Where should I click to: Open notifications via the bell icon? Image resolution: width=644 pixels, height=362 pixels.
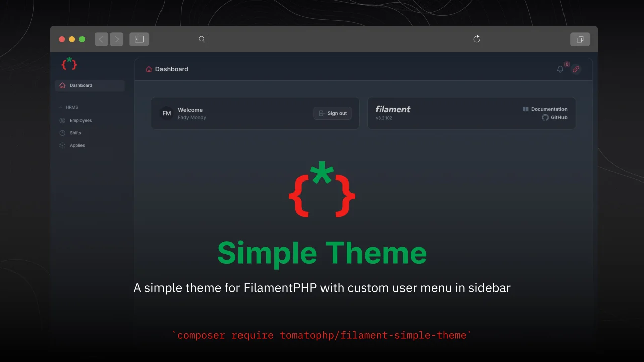[x=560, y=69]
